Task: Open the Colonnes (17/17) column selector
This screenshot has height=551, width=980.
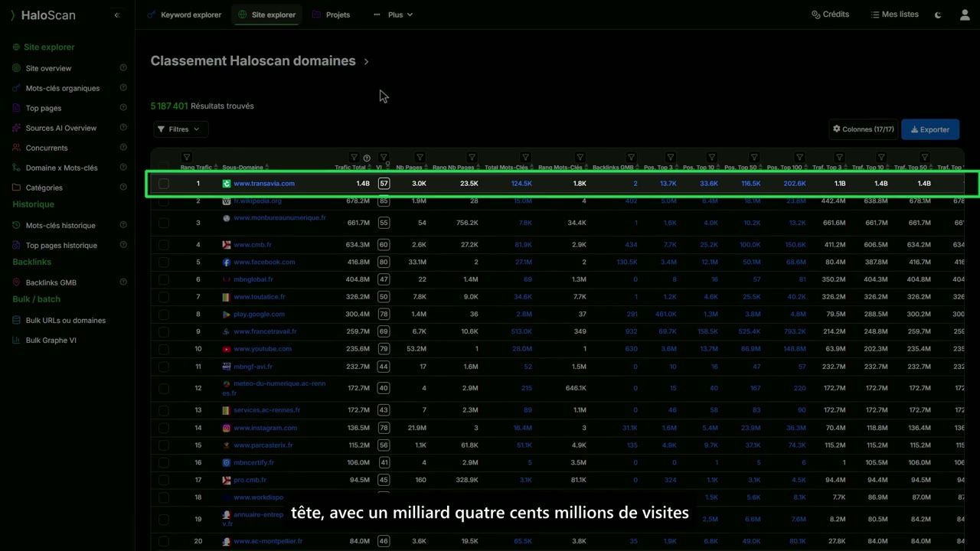Action: [864, 129]
